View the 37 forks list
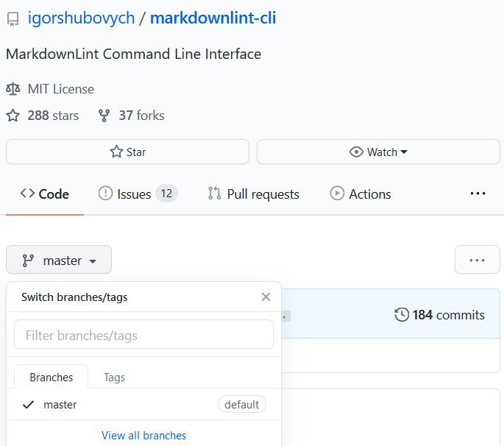Screen dimensions: 504x446 coord(141,116)
